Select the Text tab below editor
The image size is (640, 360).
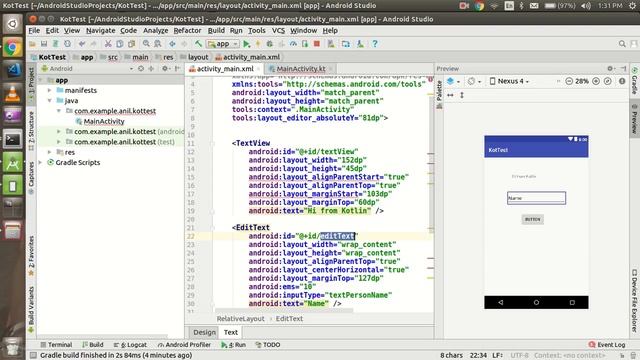click(x=231, y=332)
